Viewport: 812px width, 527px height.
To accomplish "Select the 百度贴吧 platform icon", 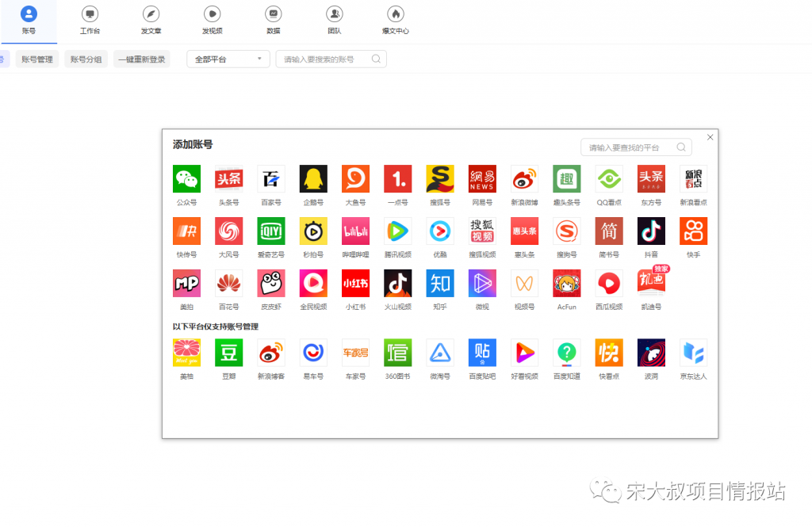I will pyautogui.click(x=482, y=353).
